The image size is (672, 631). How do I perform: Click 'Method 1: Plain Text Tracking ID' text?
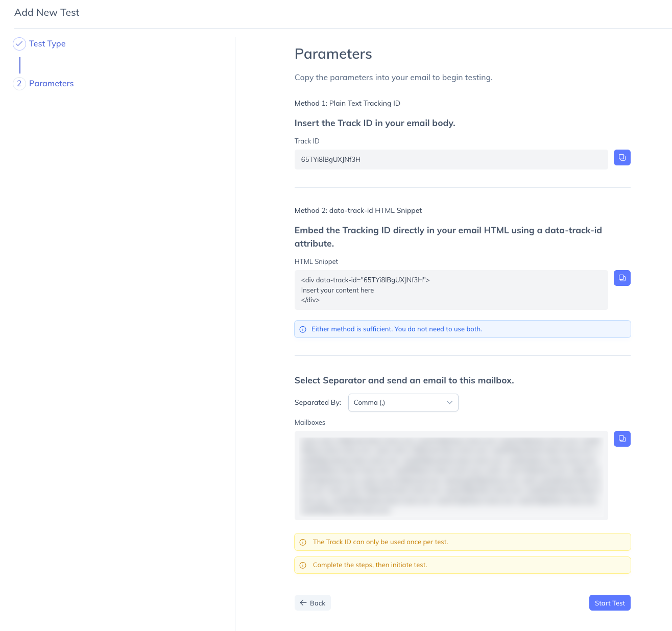coord(347,103)
